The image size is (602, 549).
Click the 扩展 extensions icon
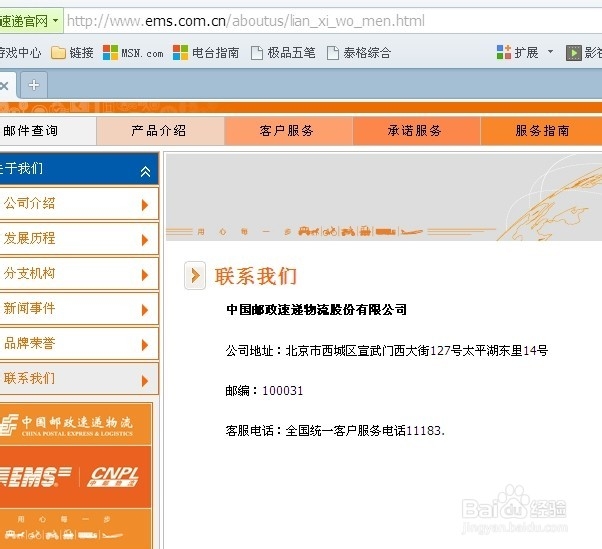pyautogui.click(x=504, y=52)
